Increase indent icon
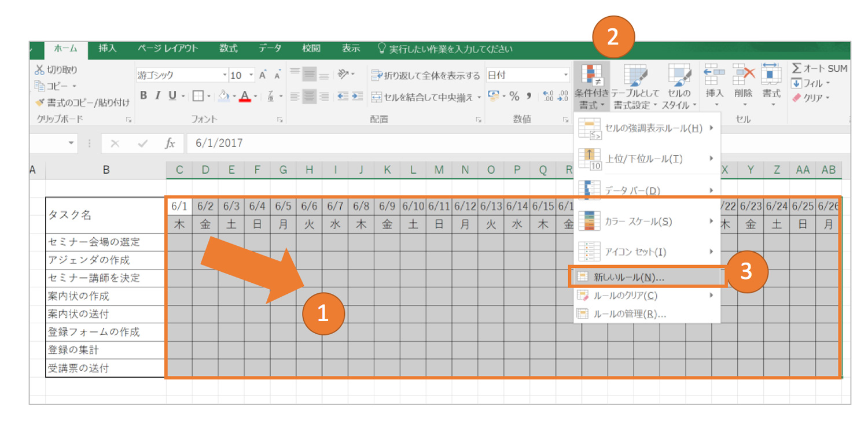The image size is (868, 428). coord(358,97)
